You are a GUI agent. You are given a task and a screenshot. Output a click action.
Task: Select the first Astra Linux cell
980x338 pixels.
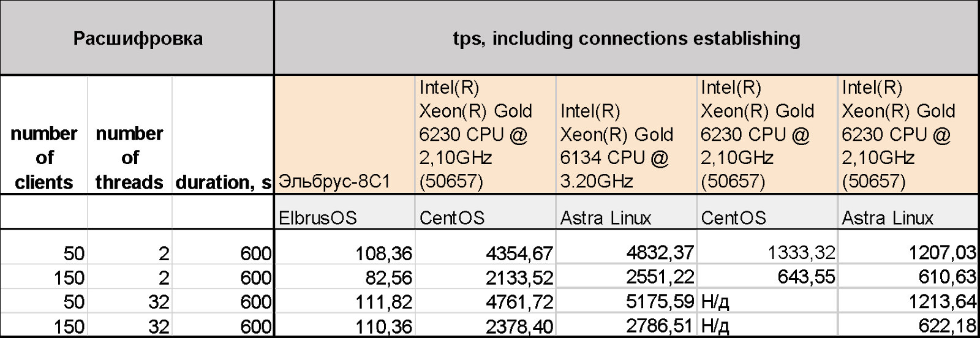pos(626,212)
